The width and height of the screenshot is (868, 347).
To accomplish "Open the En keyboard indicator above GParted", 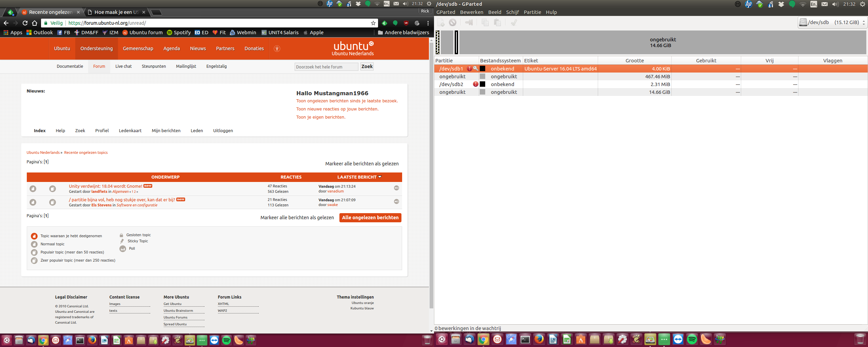I will point(813,4).
